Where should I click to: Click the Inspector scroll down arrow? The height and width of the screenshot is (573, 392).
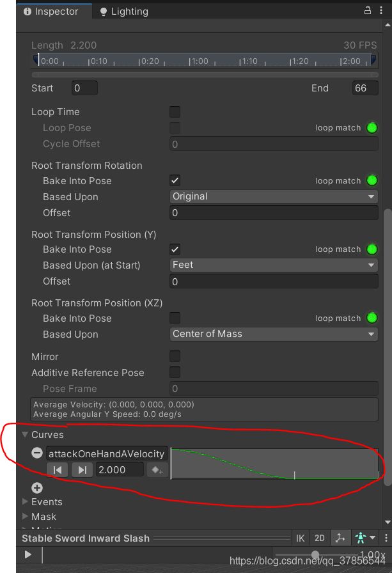[388, 522]
